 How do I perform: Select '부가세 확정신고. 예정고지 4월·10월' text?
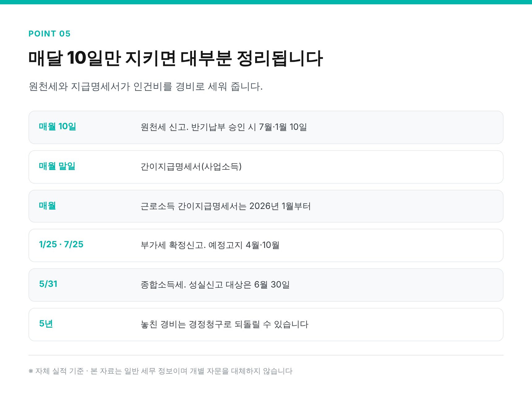click(210, 245)
